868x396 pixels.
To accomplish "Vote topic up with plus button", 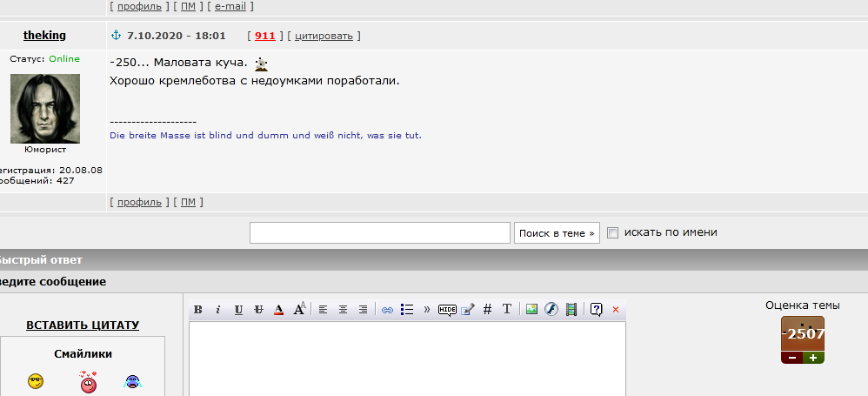I will pyautogui.click(x=813, y=358).
